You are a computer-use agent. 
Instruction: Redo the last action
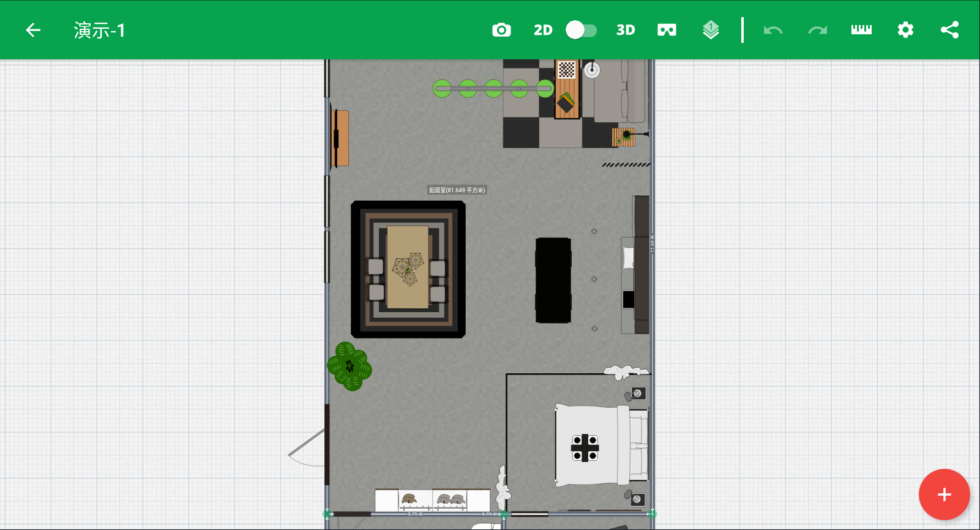pyautogui.click(x=817, y=30)
